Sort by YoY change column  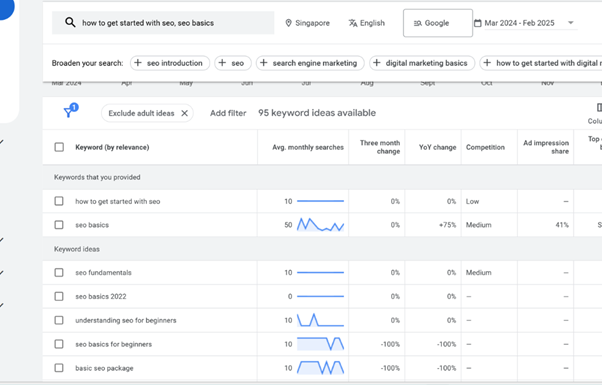pos(437,147)
